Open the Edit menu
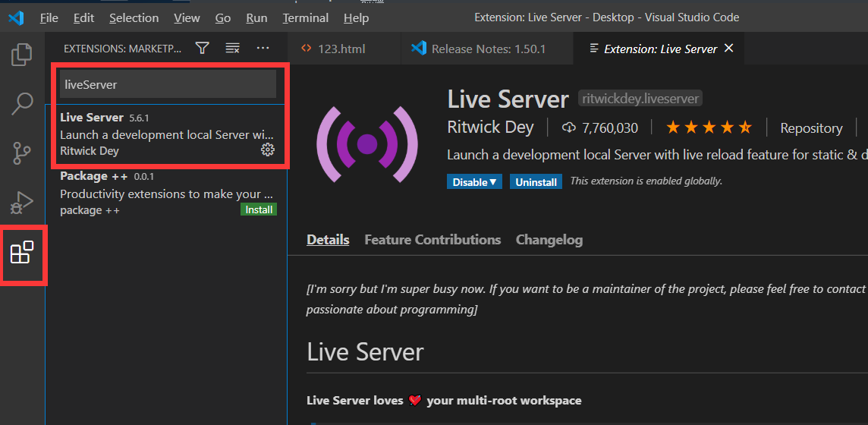868x425 pixels. (x=83, y=17)
